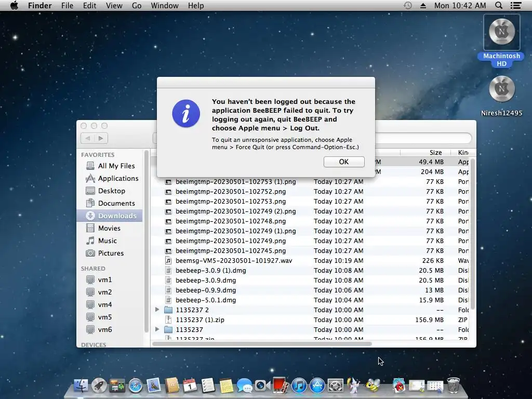Open Spotlight search magnifier in menu bar

[x=498, y=5]
